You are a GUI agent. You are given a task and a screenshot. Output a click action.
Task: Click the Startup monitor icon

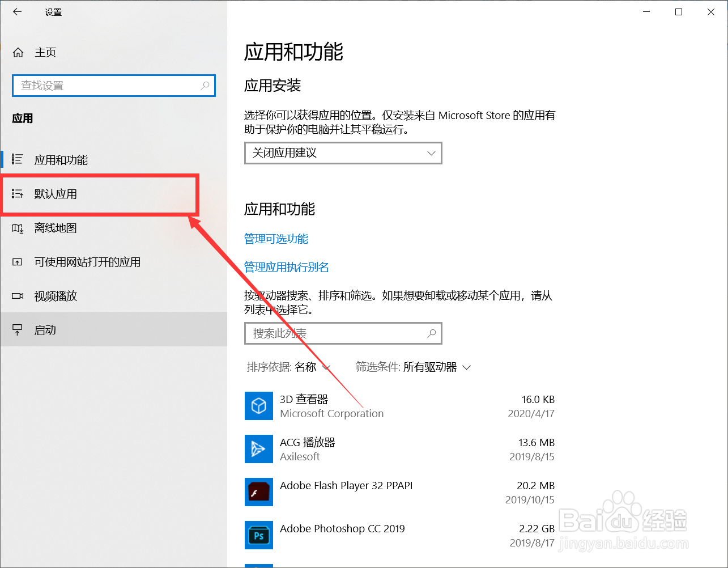pos(18,330)
